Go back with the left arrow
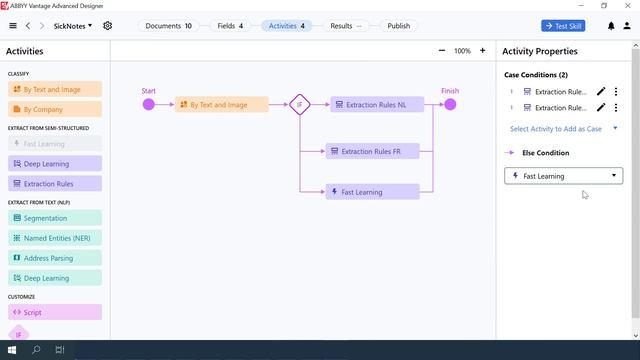 click(x=28, y=26)
